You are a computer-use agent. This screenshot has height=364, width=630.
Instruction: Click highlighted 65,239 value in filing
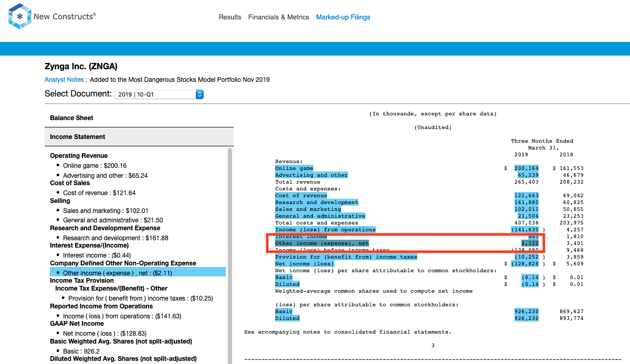pos(528,175)
